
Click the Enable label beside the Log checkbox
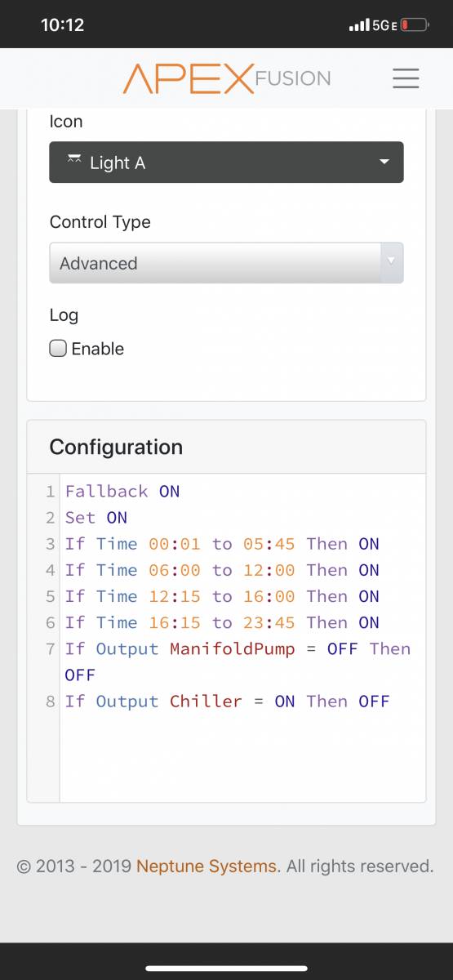tap(98, 349)
